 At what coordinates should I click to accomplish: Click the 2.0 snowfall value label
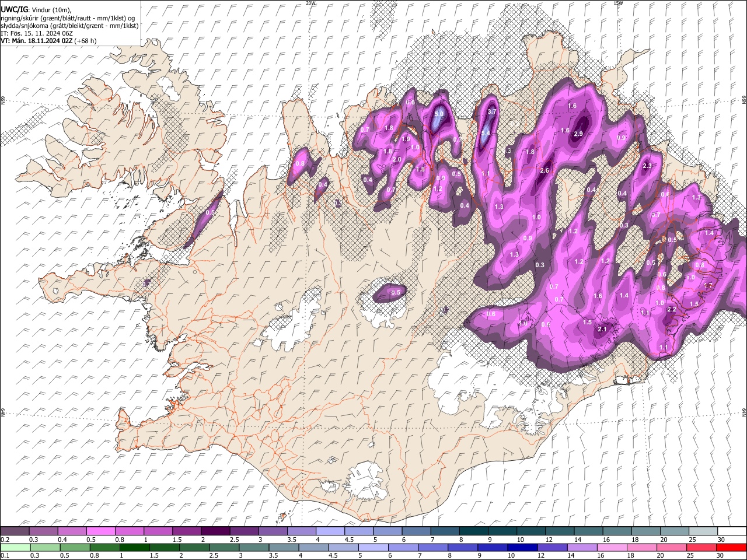(397, 160)
